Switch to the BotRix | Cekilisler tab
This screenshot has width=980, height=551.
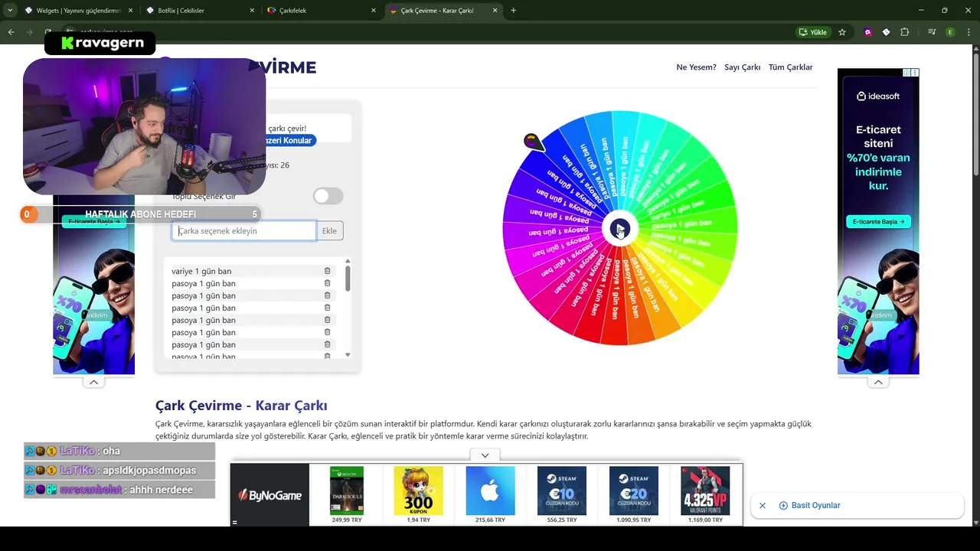tap(200, 11)
